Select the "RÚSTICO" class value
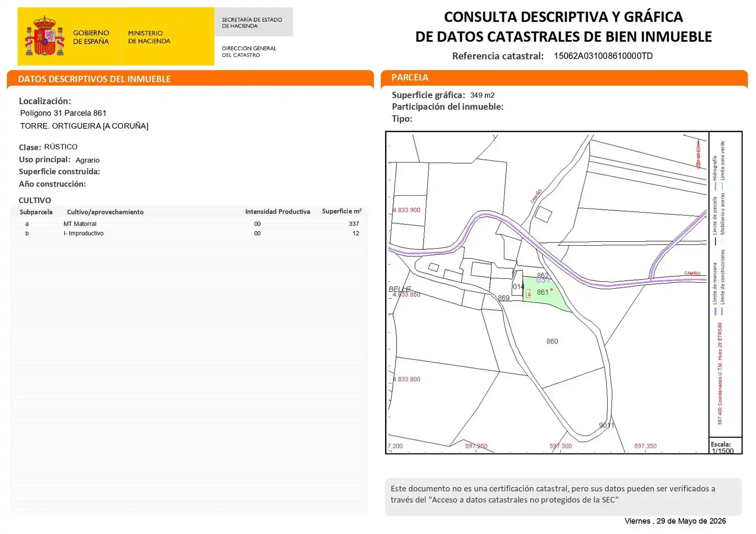 pos(61,147)
